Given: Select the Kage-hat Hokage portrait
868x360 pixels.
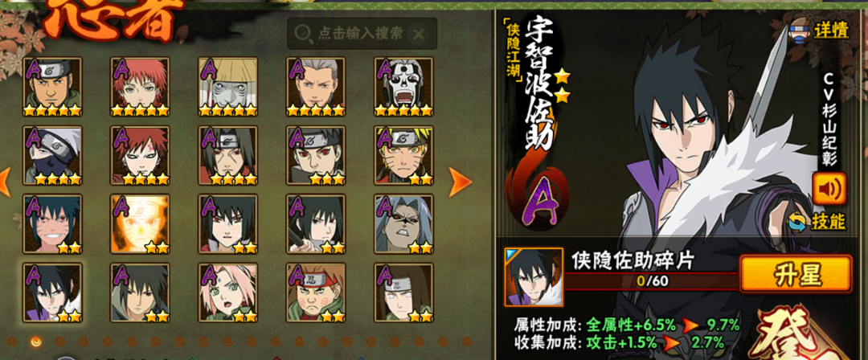Looking at the screenshot, I should (x=228, y=87).
